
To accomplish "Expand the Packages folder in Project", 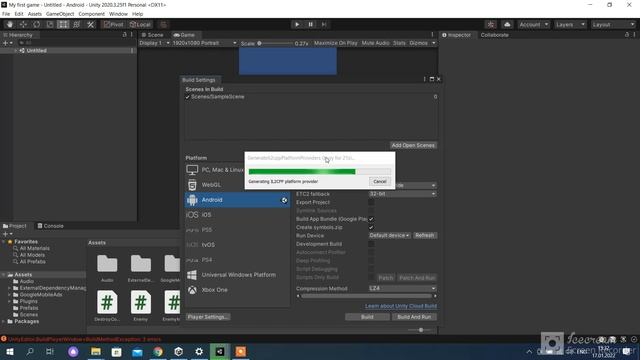I will (4, 322).
